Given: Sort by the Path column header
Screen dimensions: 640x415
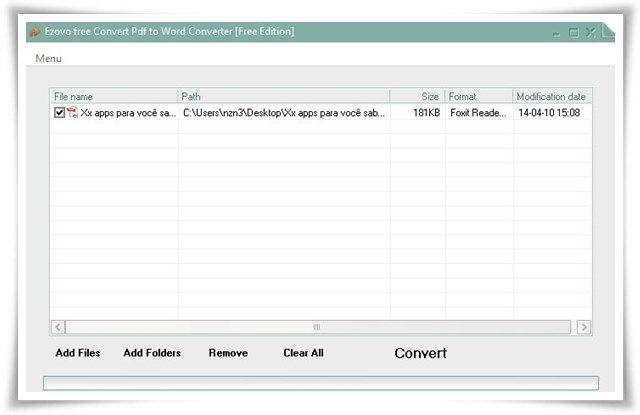Looking at the screenshot, I should 284,96.
